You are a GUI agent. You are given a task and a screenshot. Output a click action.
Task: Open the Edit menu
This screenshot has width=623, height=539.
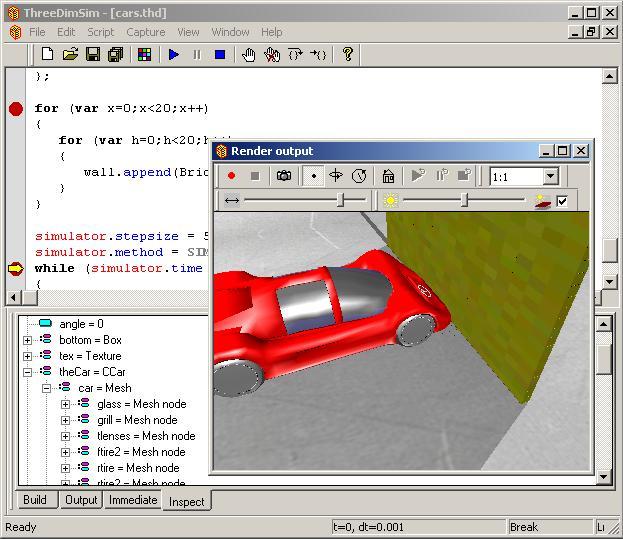pos(66,32)
